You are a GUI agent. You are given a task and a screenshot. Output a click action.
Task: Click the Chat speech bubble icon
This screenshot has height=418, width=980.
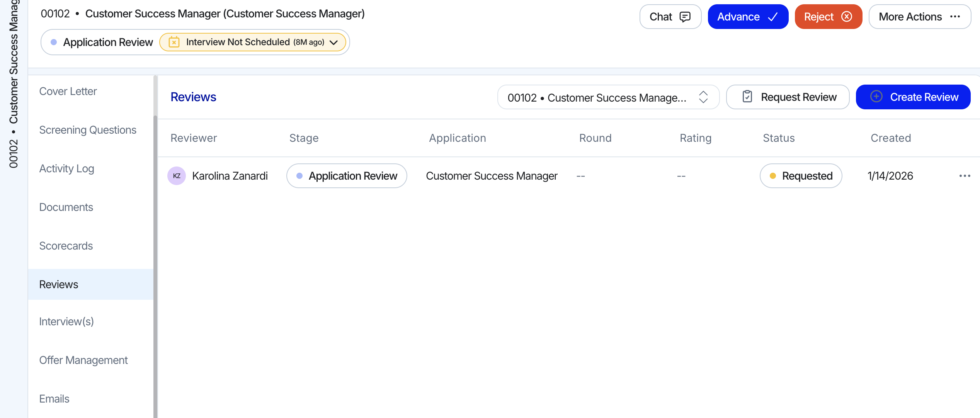[685, 17]
